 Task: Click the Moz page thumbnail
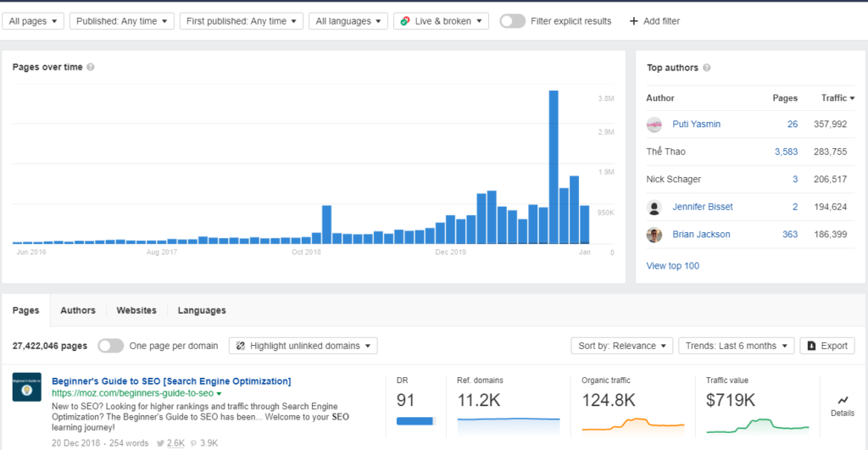click(26, 387)
